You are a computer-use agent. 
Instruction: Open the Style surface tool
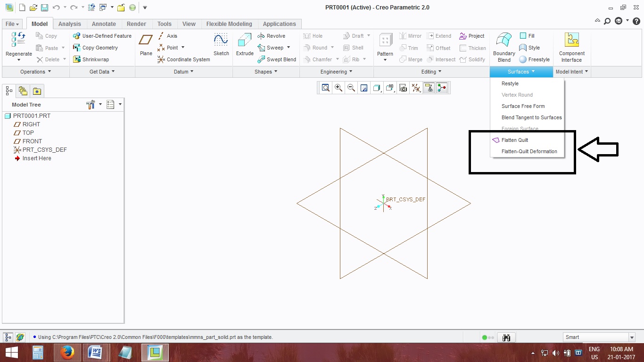(x=529, y=48)
